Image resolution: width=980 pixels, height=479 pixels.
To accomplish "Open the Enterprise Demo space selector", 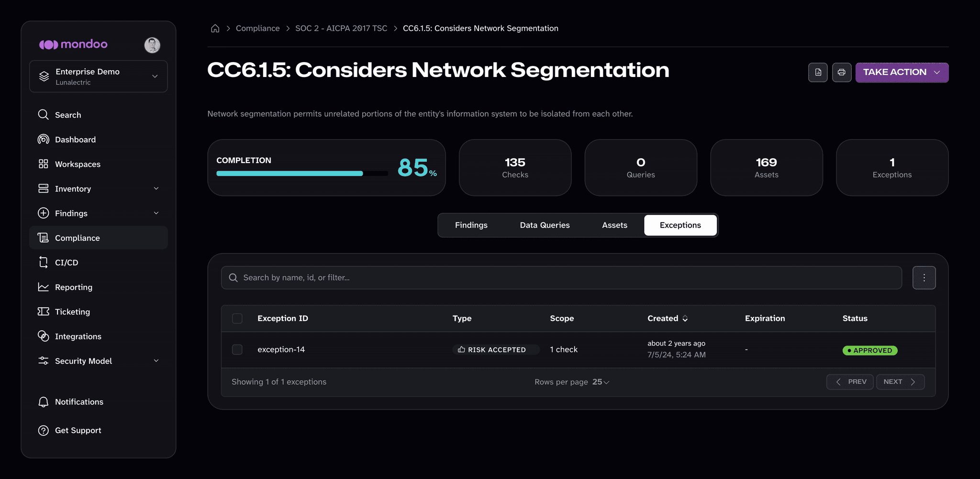I will 99,76.
